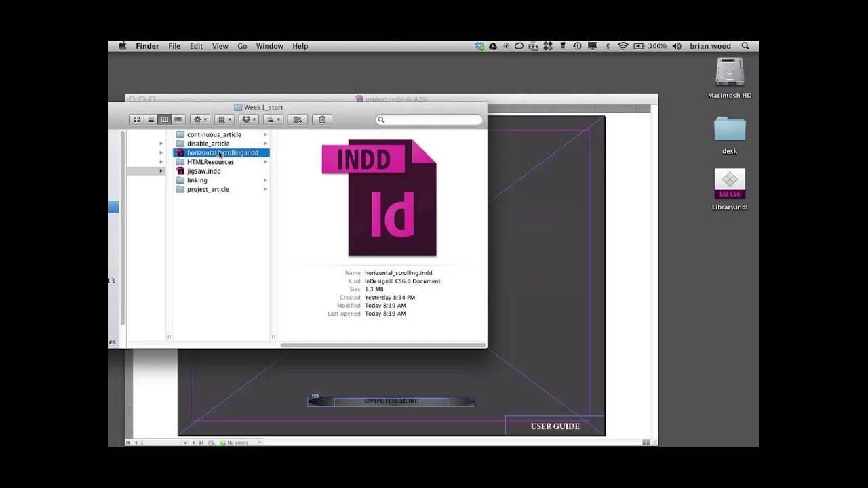
Task: Go to last page in InDesign status bar
Action: (x=201, y=443)
